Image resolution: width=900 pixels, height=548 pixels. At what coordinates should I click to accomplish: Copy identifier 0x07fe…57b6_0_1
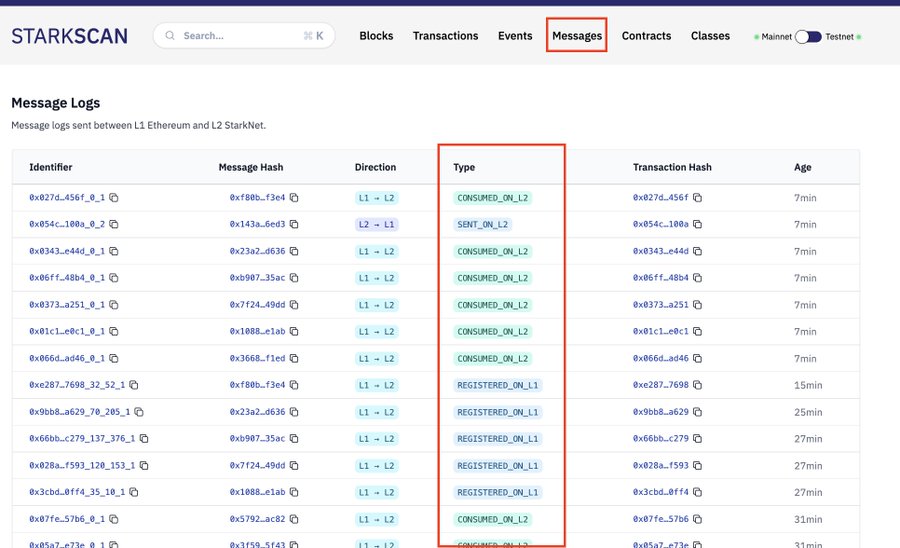tap(114, 519)
